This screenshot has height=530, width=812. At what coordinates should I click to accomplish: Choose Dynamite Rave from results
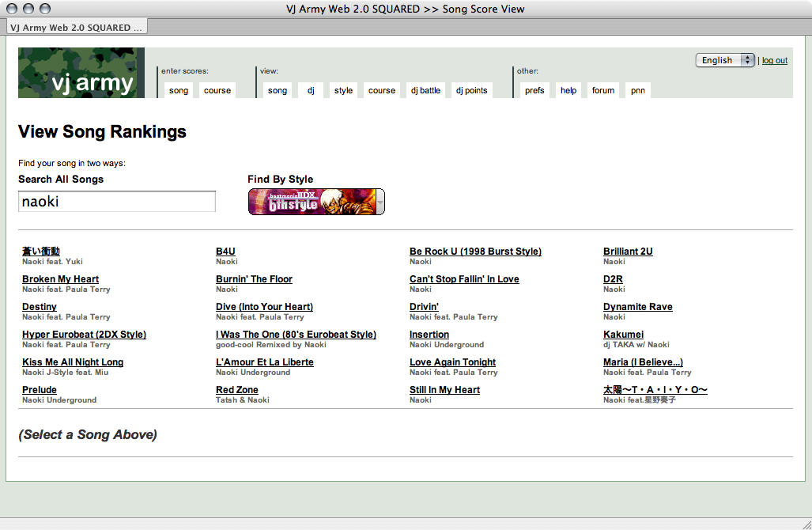pos(637,307)
